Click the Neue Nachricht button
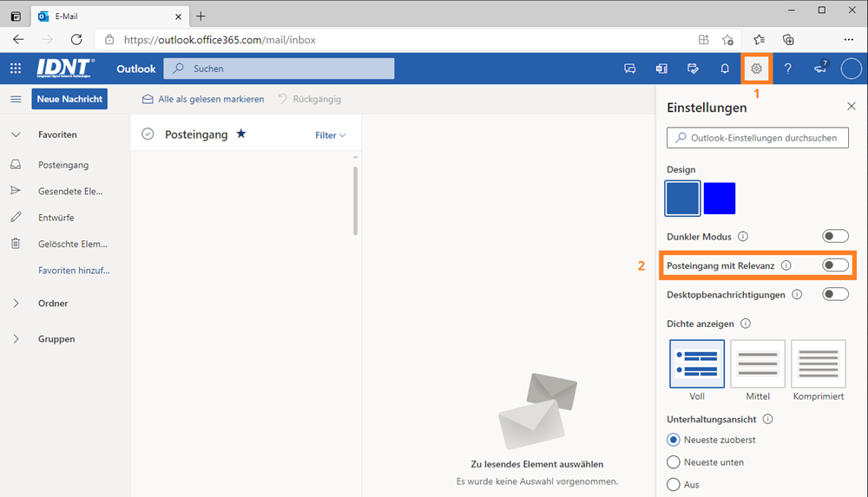Screen dimensions: 868x497 coord(69,99)
